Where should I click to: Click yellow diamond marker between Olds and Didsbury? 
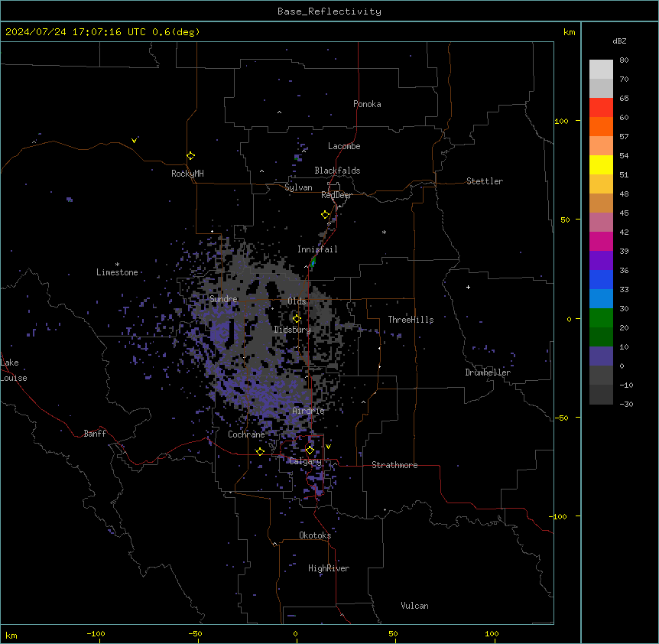pos(297,319)
